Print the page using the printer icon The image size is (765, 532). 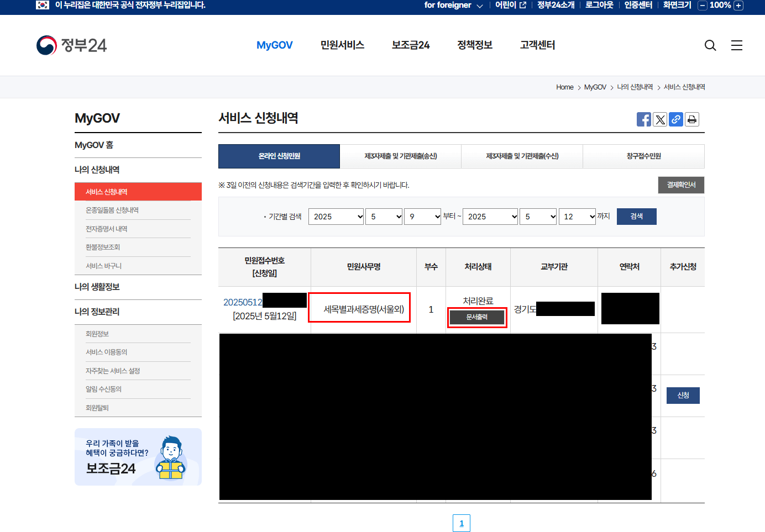pos(691,119)
